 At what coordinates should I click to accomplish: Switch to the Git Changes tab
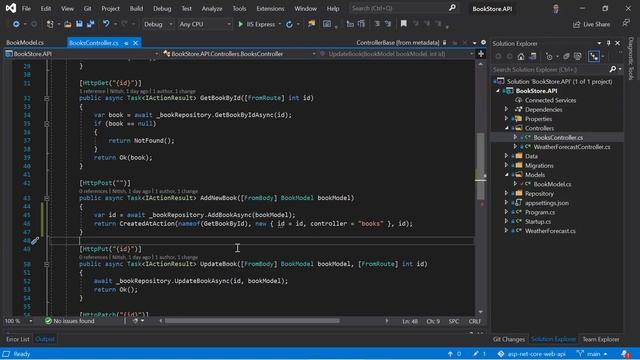(x=509, y=339)
